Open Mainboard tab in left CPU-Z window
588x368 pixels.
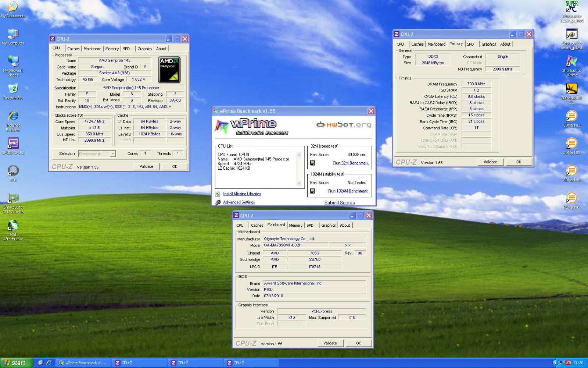point(92,49)
